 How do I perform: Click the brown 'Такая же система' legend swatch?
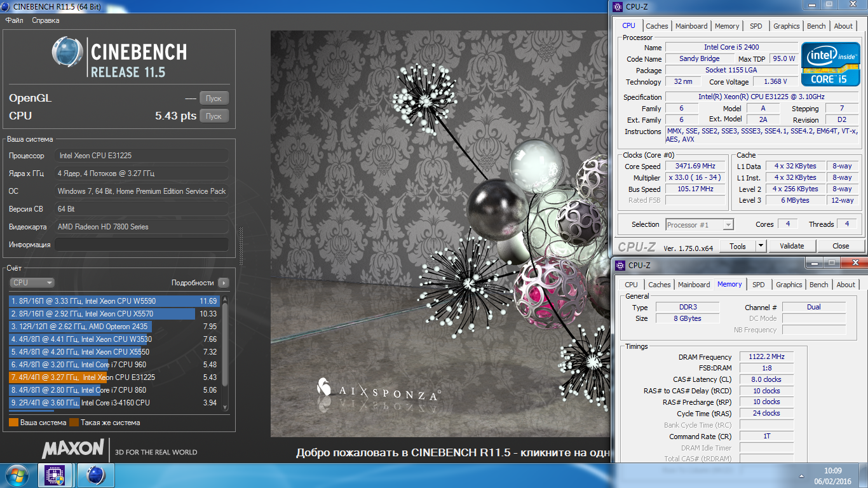tap(74, 423)
